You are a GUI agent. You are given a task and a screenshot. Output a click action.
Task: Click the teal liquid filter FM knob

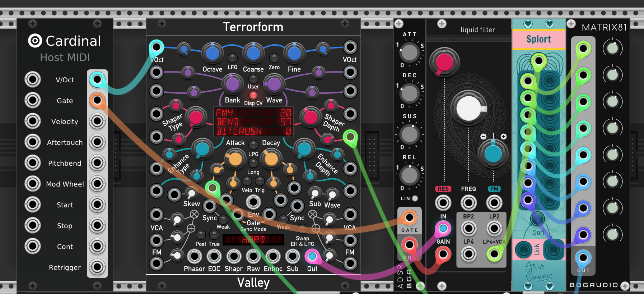[x=493, y=154]
